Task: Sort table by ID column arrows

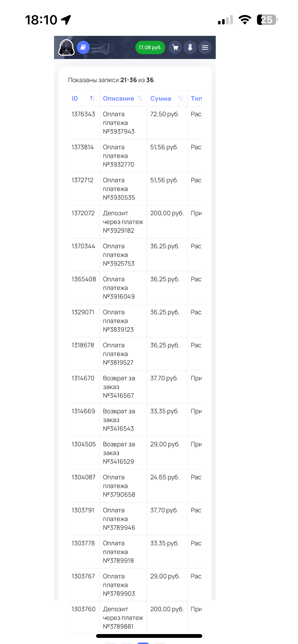Action: click(x=92, y=98)
